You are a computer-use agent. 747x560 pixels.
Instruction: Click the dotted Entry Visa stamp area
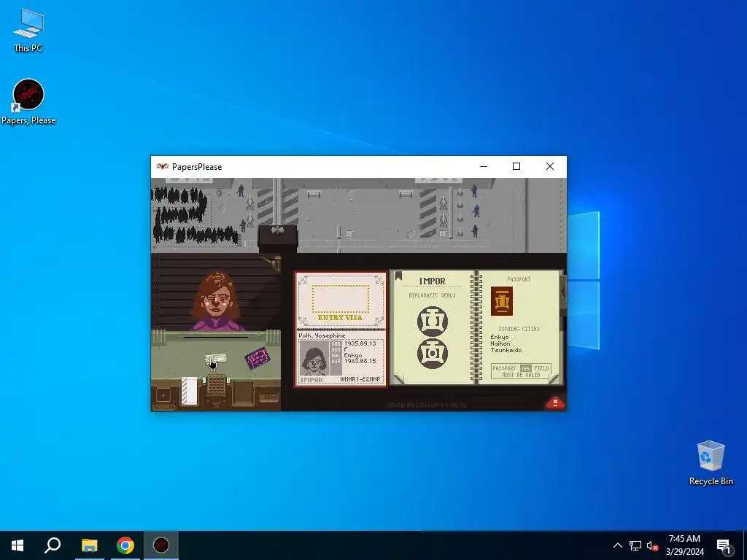tap(341, 298)
